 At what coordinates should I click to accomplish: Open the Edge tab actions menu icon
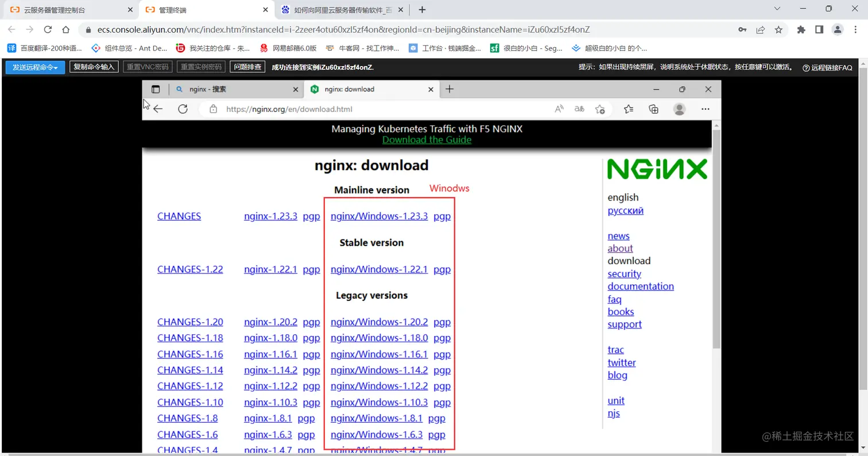pyautogui.click(x=156, y=89)
